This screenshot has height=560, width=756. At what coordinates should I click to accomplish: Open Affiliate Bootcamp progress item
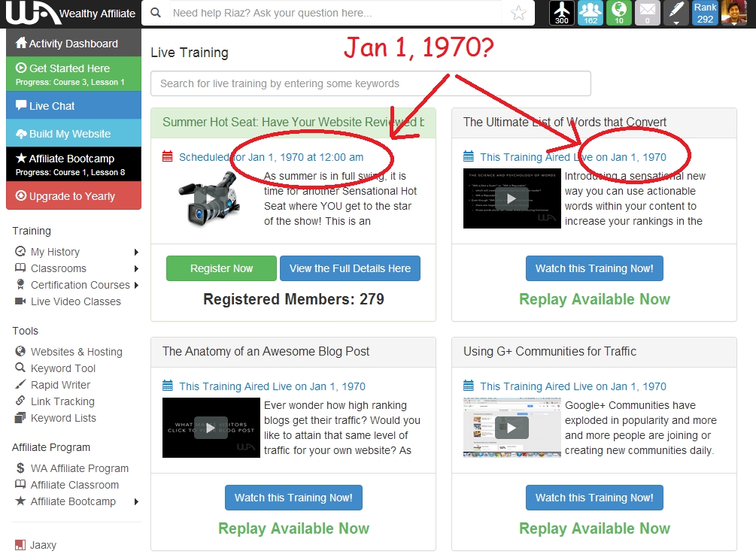pyautogui.click(x=74, y=165)
